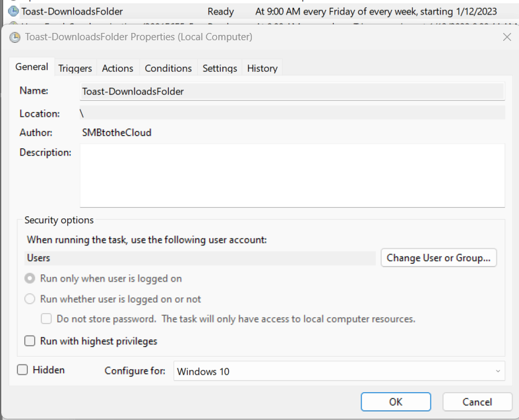Toggle the Hidden checkbox

click(x=22, y=371)
